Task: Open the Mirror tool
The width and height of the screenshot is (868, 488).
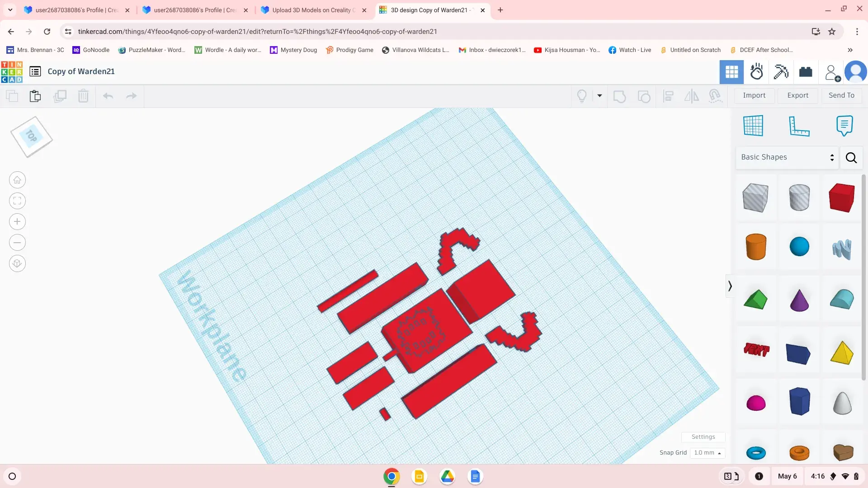Action: 691,96
